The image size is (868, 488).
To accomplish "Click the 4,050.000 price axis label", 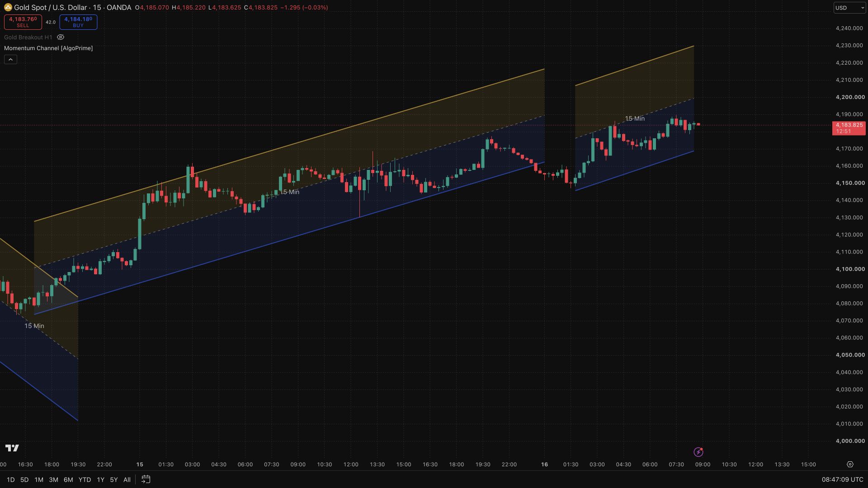I will pyautogui.click(x=850, y=355).
